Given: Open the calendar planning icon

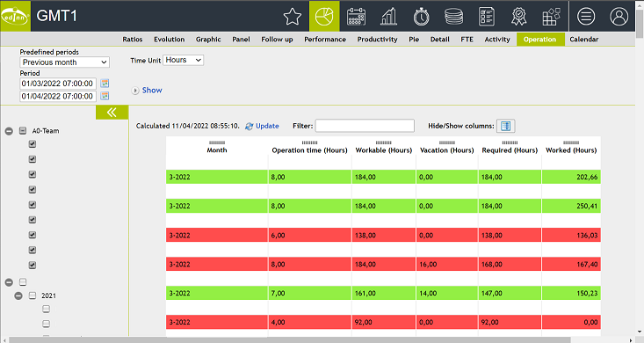Looking at the screenshot, I should tap(356, 17).
